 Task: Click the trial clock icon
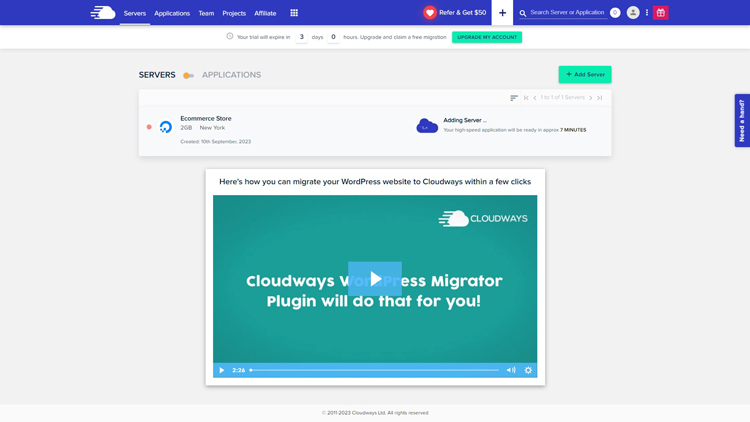230,36
